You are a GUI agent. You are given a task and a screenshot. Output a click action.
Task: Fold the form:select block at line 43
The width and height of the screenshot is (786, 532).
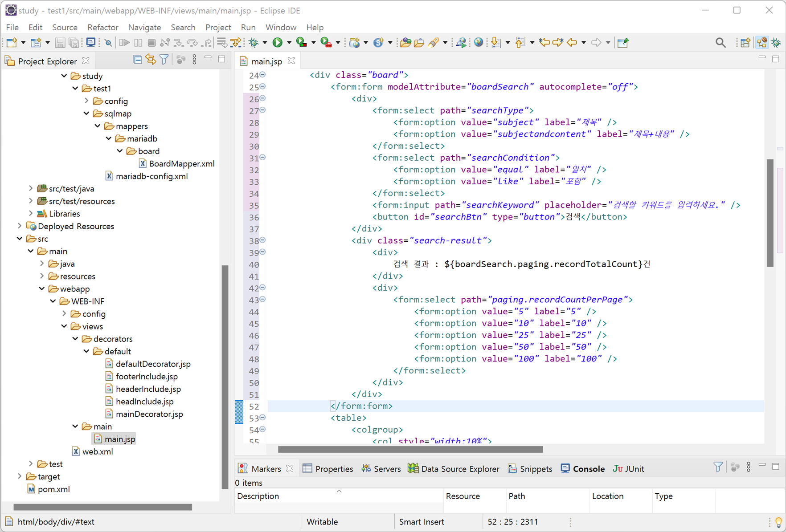click(263, 299)
